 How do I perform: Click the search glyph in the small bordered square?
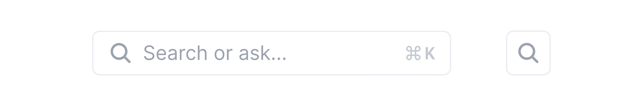coord(528,53)
